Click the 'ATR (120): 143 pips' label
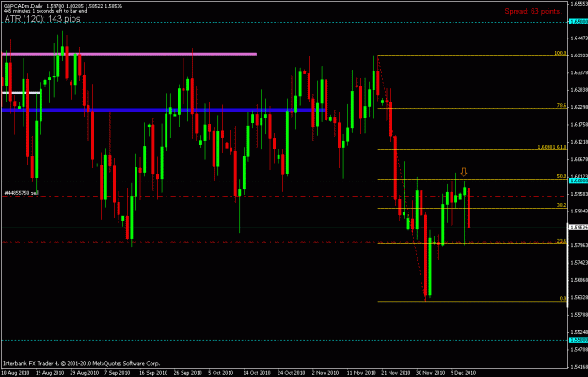 (42, 19)
